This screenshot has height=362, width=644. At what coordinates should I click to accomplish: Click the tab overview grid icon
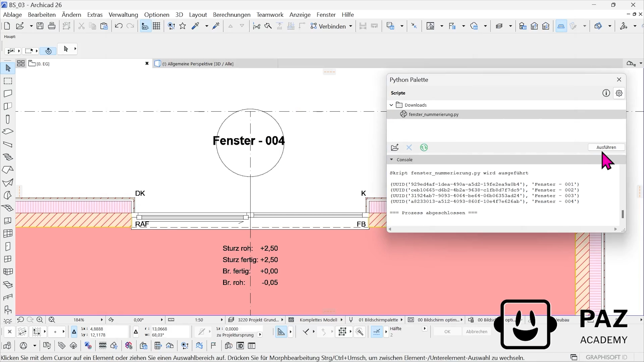(x=21, y=63)
